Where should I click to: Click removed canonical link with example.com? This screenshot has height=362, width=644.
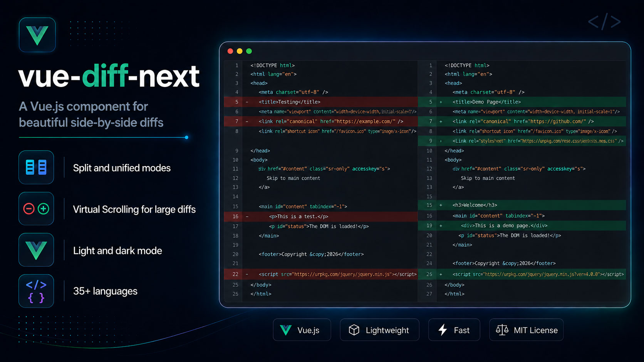(321, 122)
